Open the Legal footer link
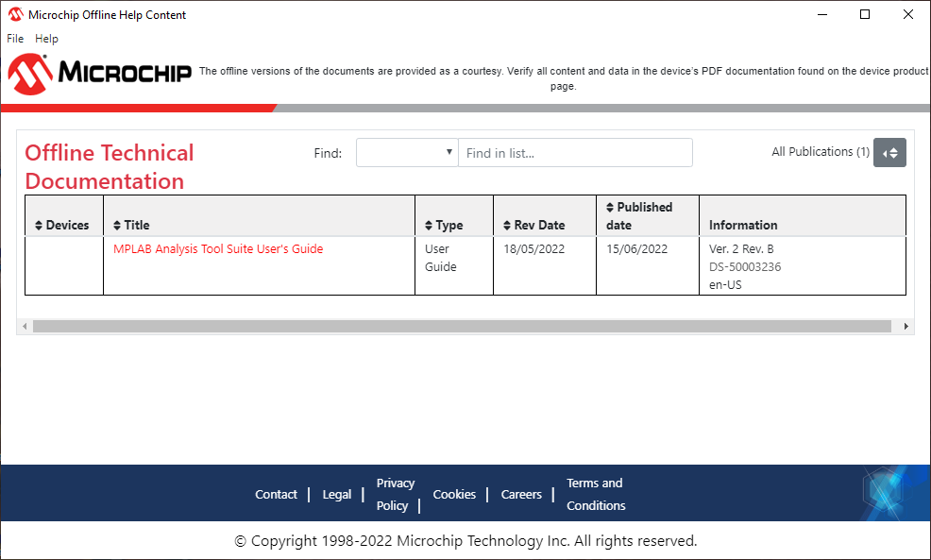The image size is (931, 560). click(336, 494)
